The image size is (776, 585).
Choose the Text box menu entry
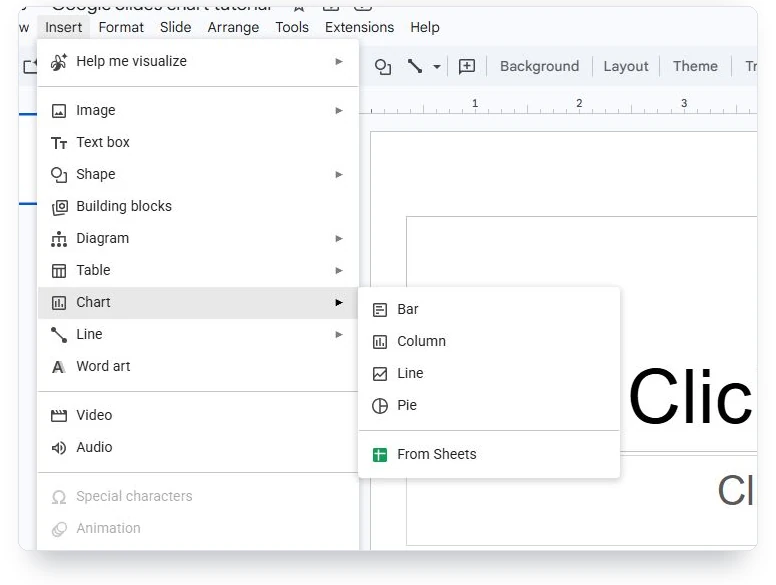pyautogui.click(x=197, y=143)
